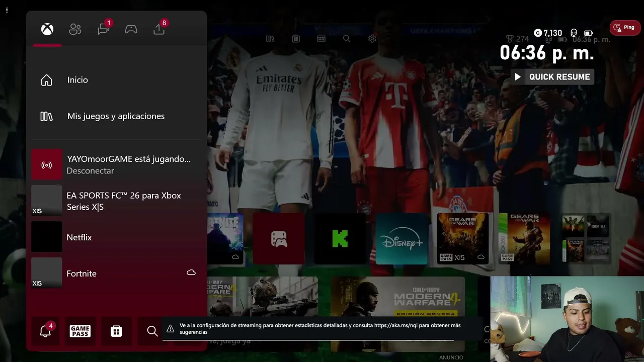Click the streamer webcam overlay
Screen dimensions: 644x362
point(567,319)
